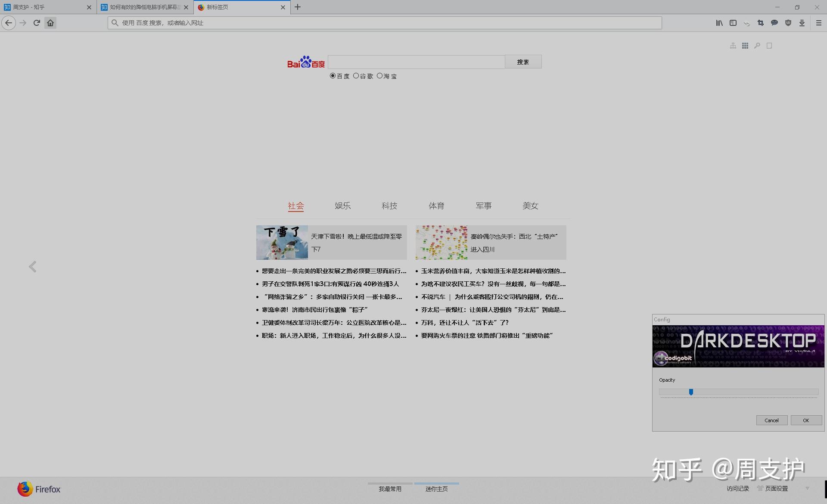827x504 pixels.
Task: Switch to the 科技 news tab
Action: (389, 206)
